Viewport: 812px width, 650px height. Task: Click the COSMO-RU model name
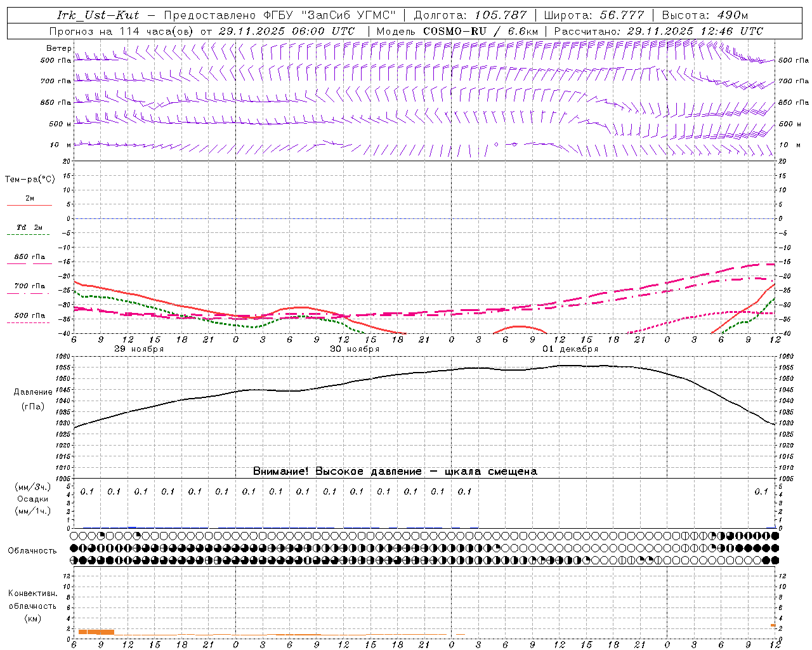click(450, 31)
